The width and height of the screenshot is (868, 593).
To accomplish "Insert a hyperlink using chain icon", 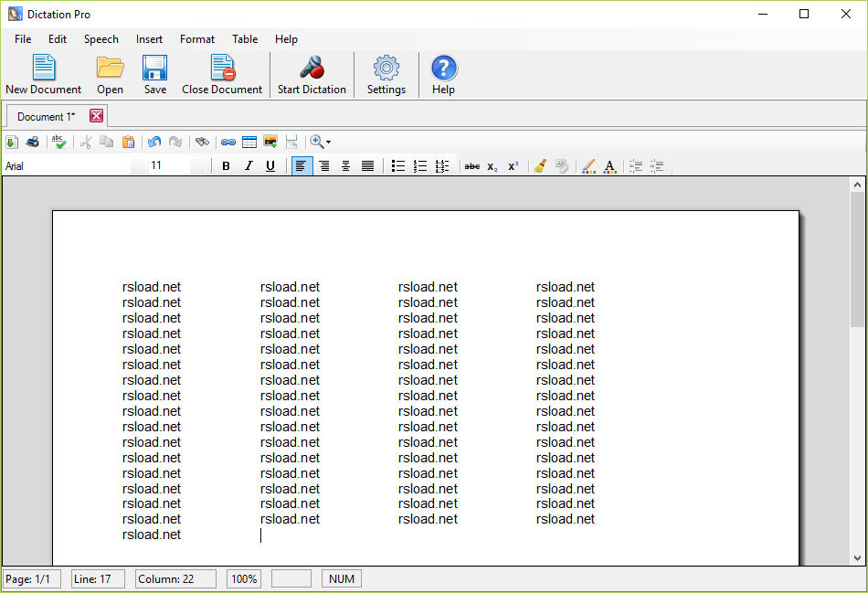I will pyautogui.click(x=228, y=143).
